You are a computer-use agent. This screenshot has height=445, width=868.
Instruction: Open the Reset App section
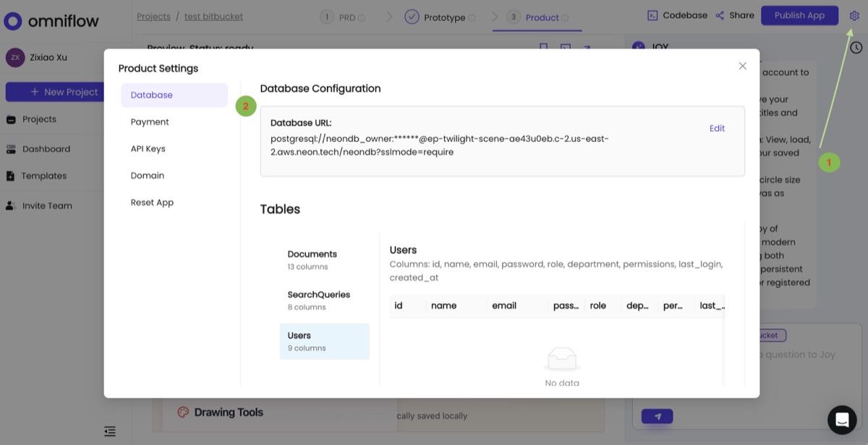(x=152, y=202)
